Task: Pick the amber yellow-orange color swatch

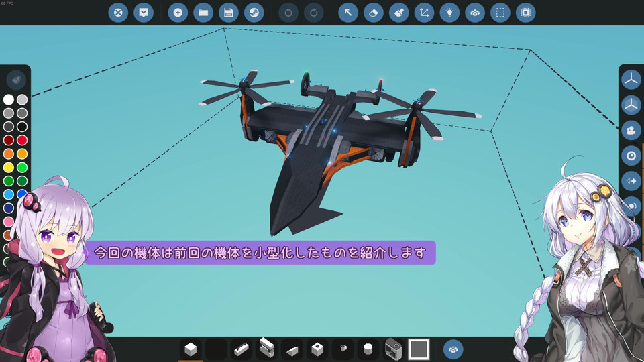Action: [x=22, y=154]
